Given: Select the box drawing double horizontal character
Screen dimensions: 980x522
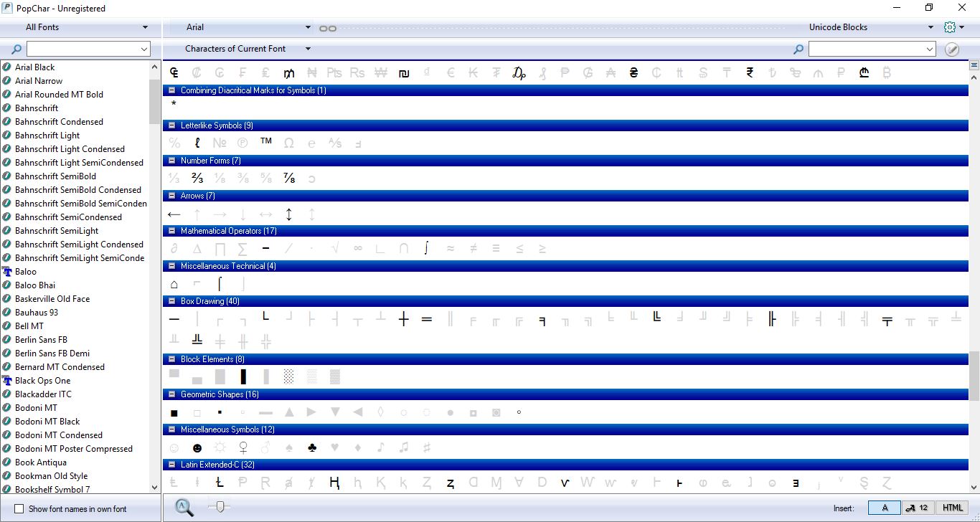Looking at the screenshot, I should coord(426,319).
